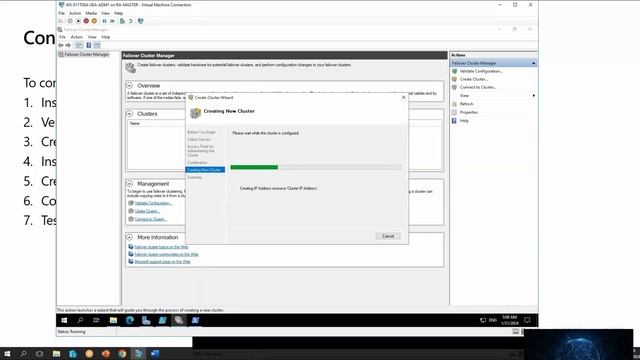The height and width of the screenshot is (360, 640).
Task: Collapse the Management section
Action: pos(129,184)
